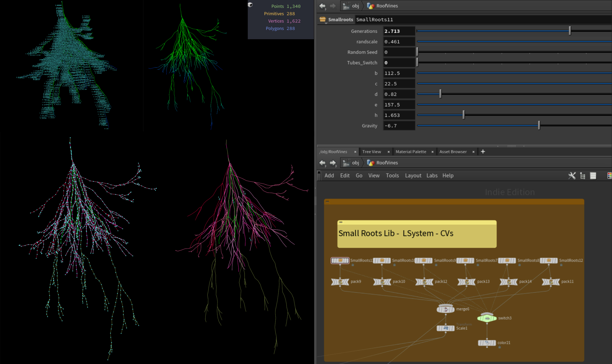Select the SmallRoots9 node
This screenshot has width=612, height=364.
click(423, 260)
